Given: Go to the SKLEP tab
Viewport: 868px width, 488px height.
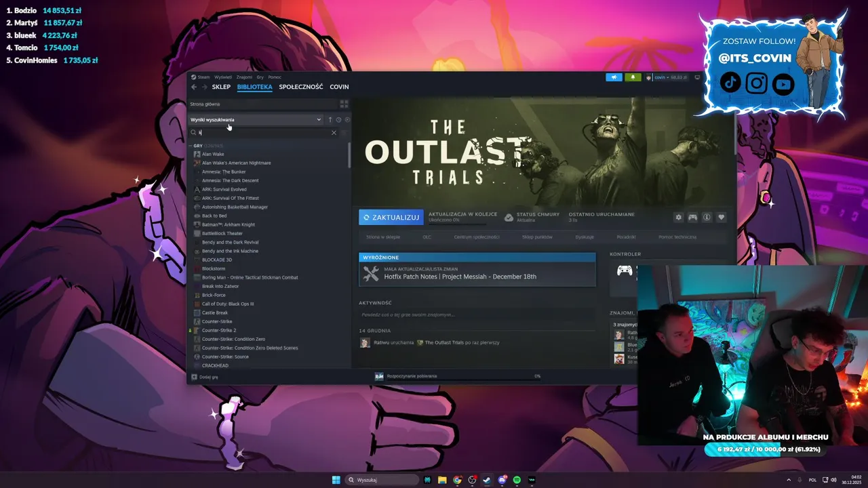Looking at the screenshot, I should tap(221, 87).
